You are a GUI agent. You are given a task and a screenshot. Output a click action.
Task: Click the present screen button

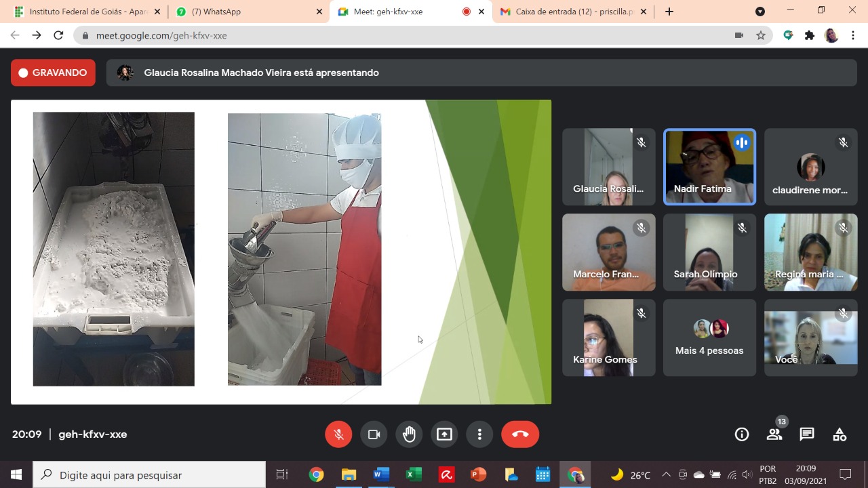[x=444, y=434]
